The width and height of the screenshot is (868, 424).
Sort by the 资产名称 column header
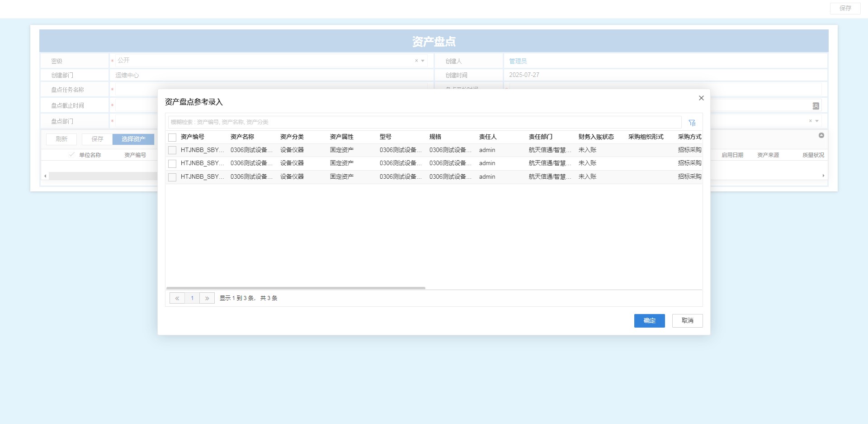pyautogui.click(x=242, y=137)
